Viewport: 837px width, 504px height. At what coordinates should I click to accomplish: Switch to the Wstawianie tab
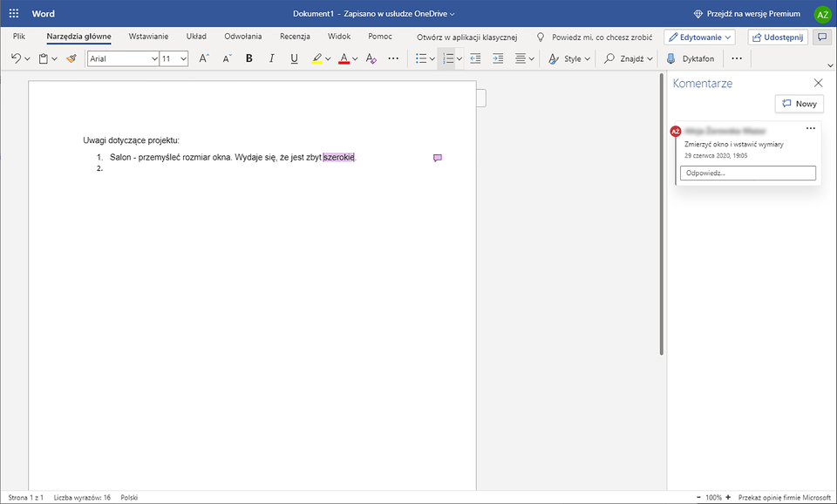(148, 37)
